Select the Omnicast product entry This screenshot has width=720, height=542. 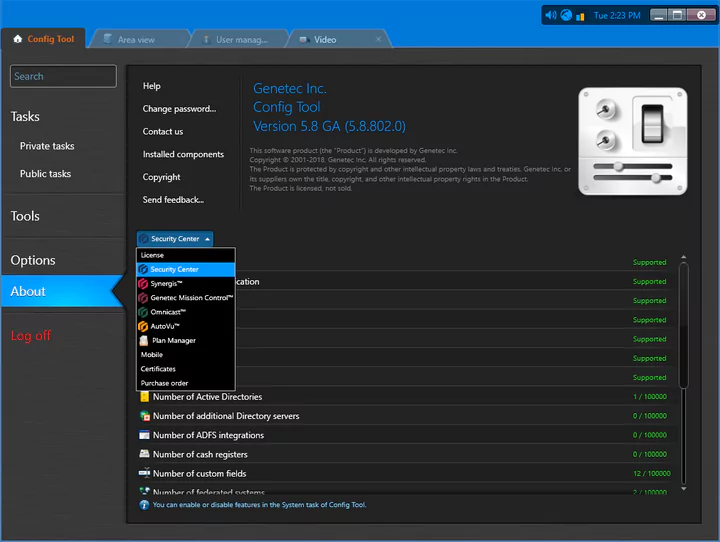168,312
